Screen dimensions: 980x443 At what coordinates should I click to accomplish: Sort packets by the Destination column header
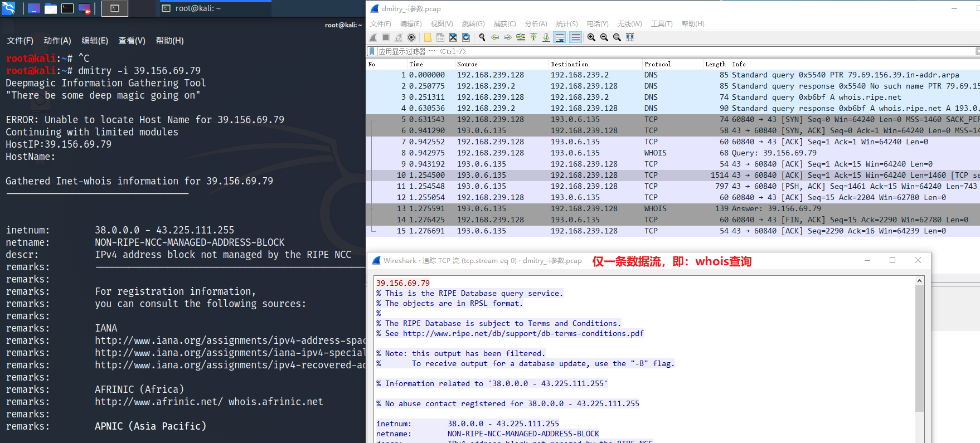(x=595, y=64)
